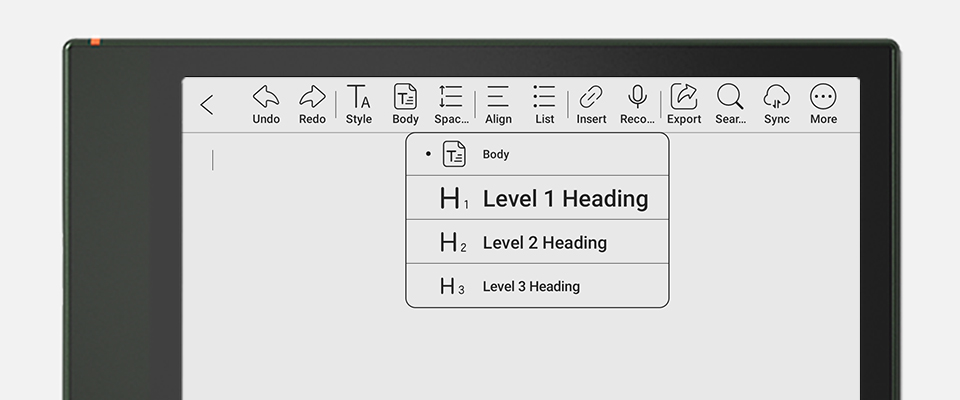Export the note
This screenshot has height=400, width=960.
(x=684, y=105)
